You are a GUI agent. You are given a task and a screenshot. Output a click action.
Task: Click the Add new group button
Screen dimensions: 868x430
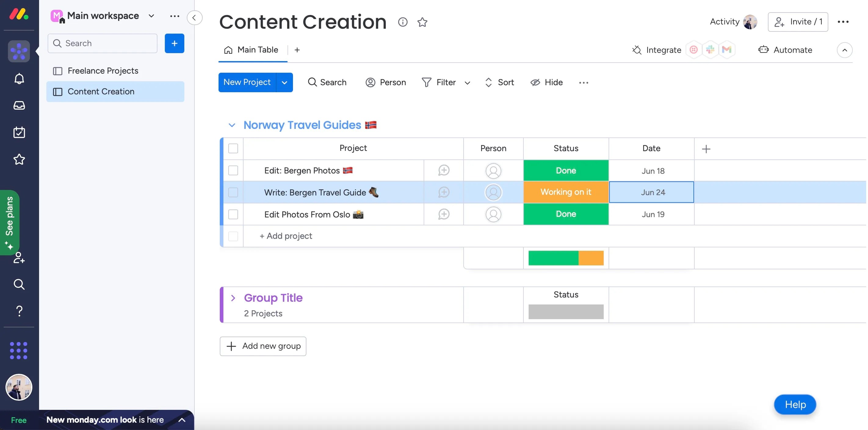point(263,346)
